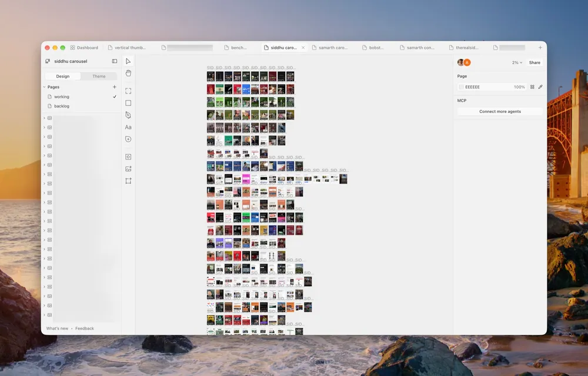Select the Aa Text tool
This screenshot has width=588, height=376.
128,127
